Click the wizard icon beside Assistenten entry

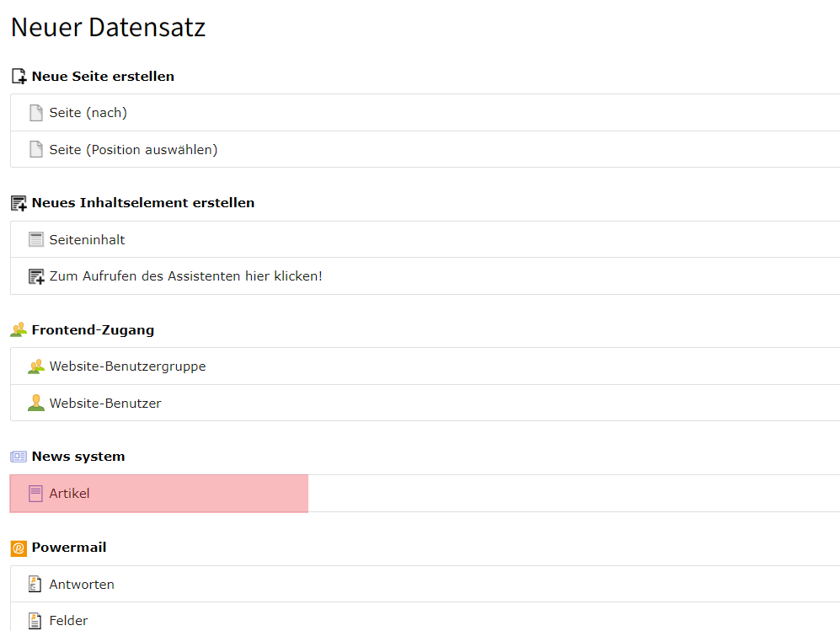coord(35,276)
